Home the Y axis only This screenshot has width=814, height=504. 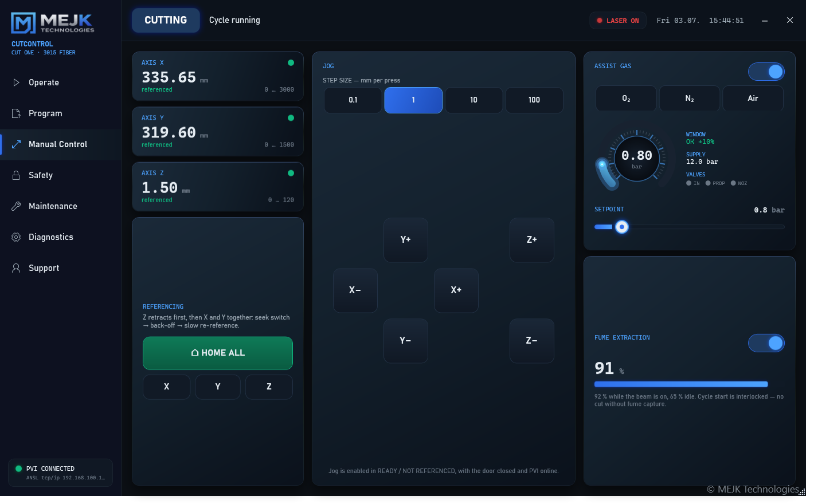pyautogui.click(x=218, y=387)
